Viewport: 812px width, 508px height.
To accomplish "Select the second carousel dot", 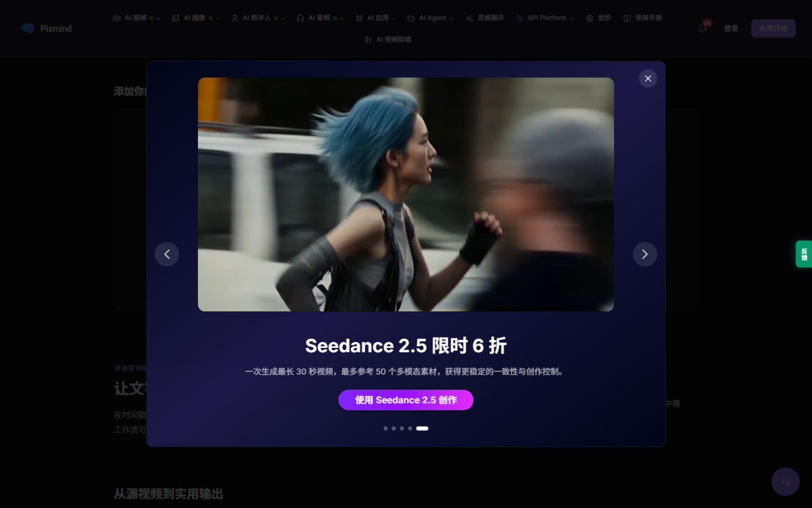I will 394,428.
